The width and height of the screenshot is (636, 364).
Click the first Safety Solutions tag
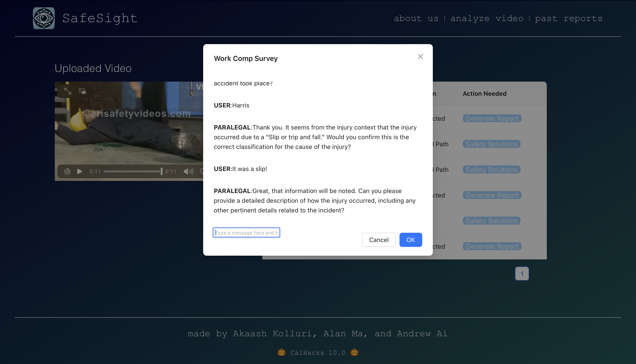491,144
